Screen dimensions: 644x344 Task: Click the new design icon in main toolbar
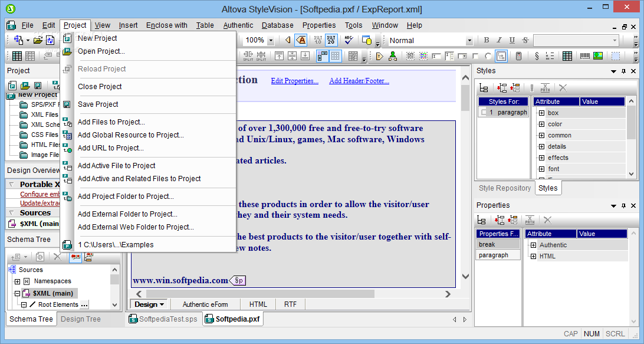pos(18,40)
